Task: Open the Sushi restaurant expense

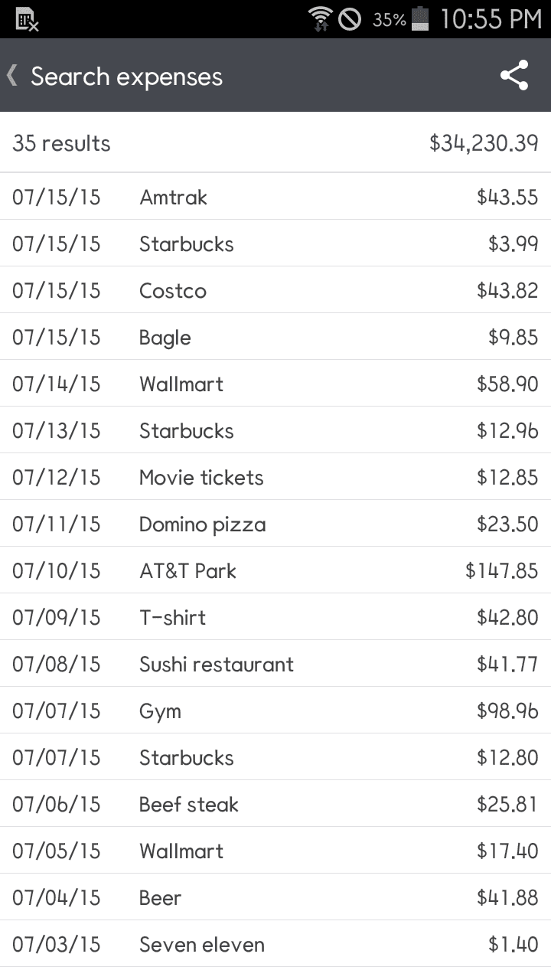Action: (x=275, y=664)
